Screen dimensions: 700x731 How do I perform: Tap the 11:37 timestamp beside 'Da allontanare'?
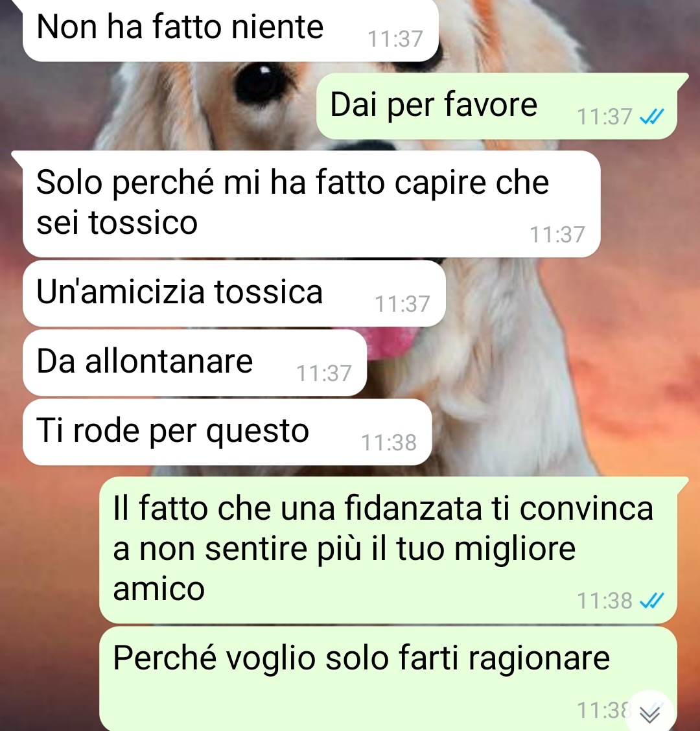323,373
